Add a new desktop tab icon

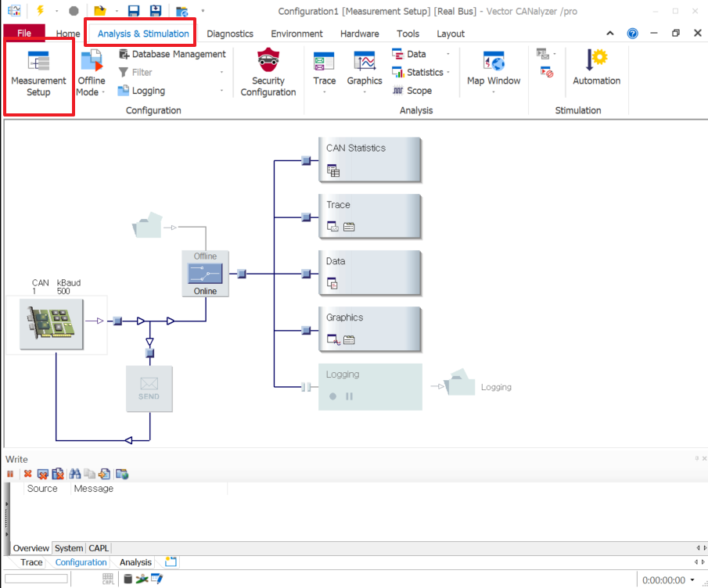(171, 562)
